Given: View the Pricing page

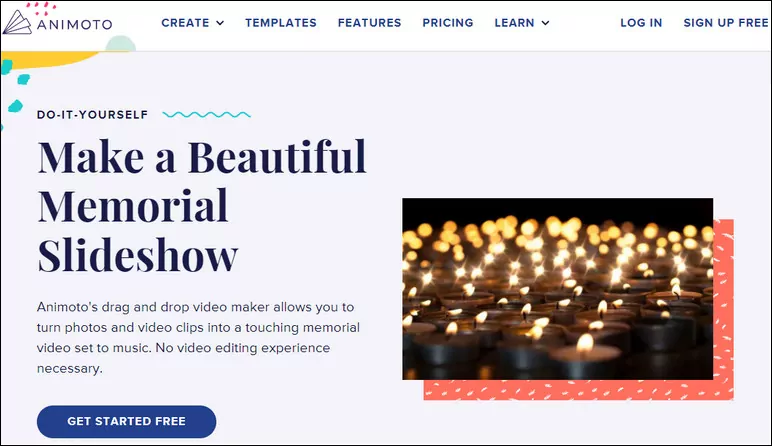Looking at the screenshot, I should pos(448,23).
